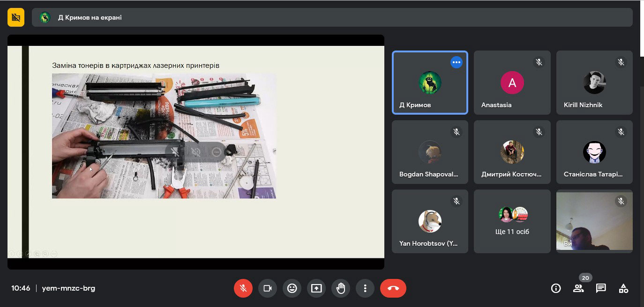Click the muted mic icon on Yan Horobtsov tile

(457, 201)
